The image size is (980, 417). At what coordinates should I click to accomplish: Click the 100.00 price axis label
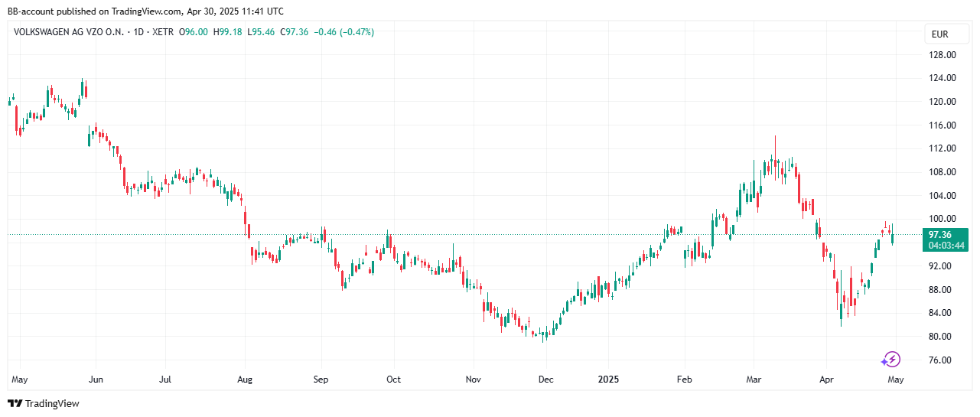coord(943,219)
